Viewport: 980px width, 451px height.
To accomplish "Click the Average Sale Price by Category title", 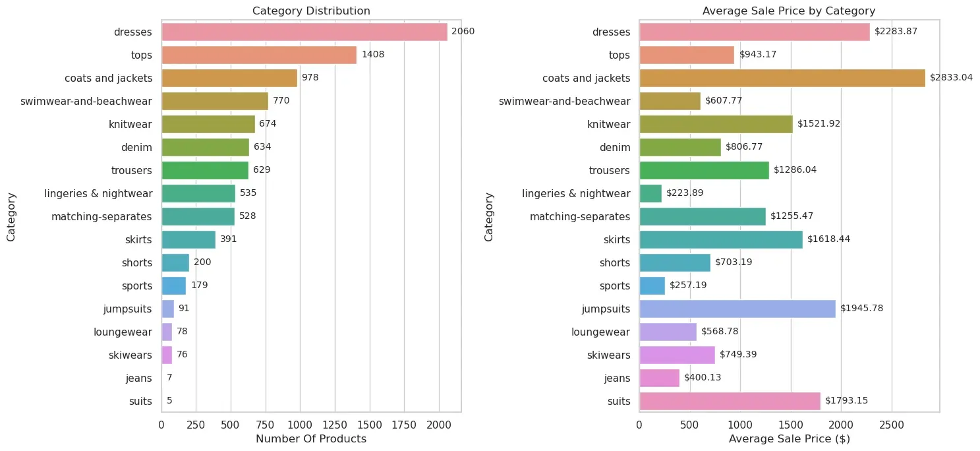I will tap(789, 11).
